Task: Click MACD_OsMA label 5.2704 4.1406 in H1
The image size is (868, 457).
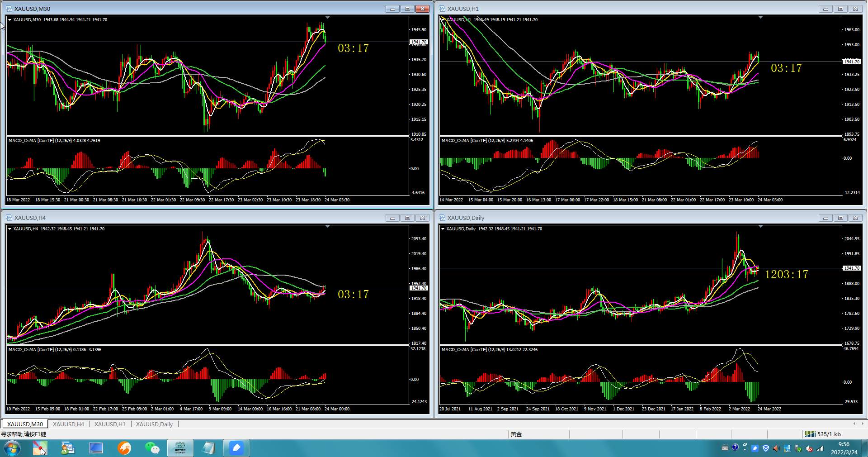Action: pyautogui.click(x=487, y=141)
